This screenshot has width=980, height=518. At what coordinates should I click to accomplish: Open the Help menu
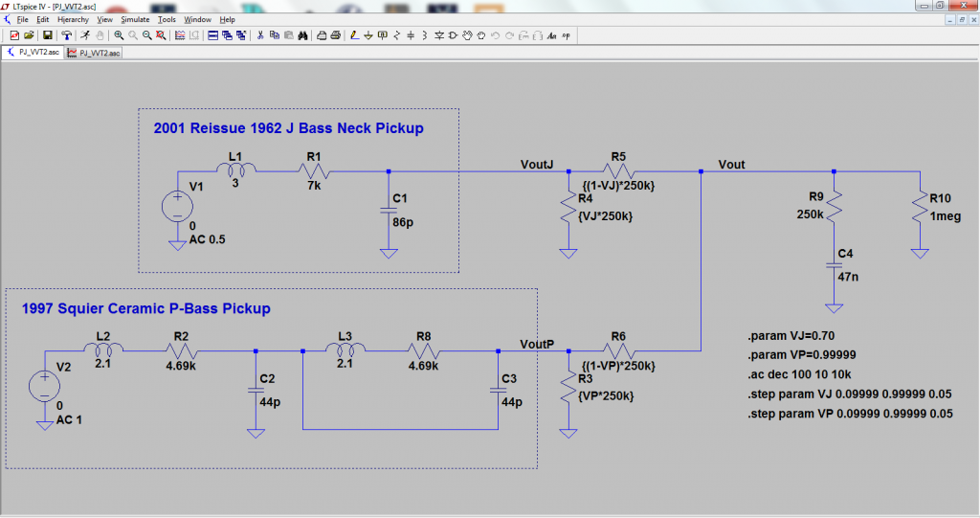tap(227, 19)
